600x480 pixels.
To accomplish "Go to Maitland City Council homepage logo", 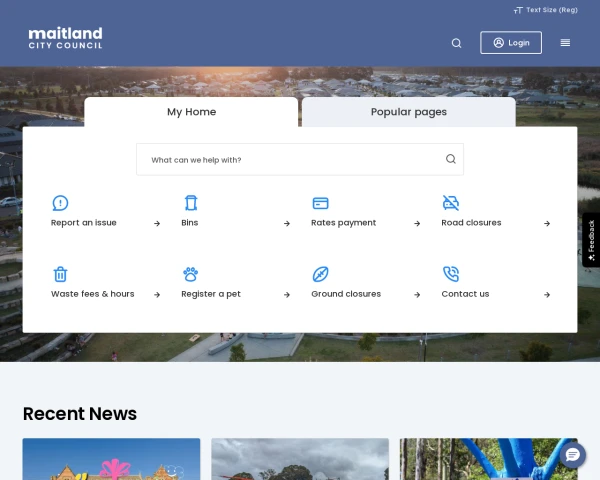I will click(x=65, y=39).
